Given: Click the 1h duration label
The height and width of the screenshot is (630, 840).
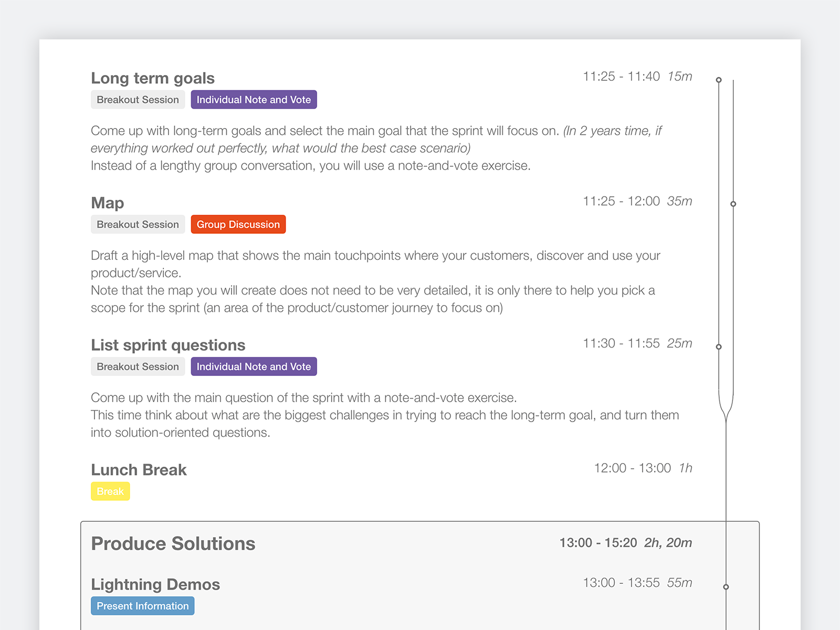Looking at the screenshot, I should coord(686,468).
